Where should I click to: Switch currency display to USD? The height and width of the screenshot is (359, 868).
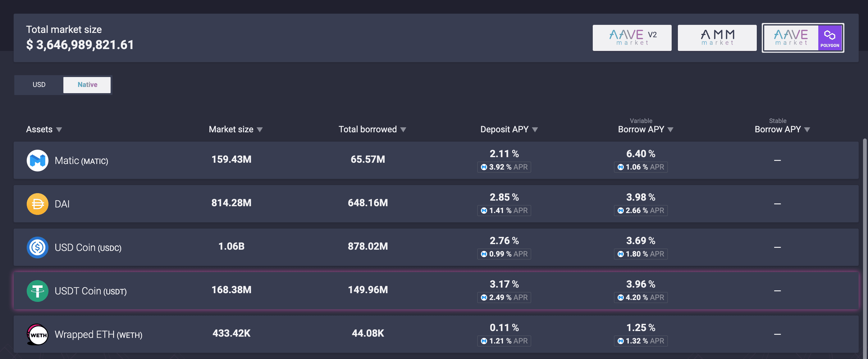pos(39,84)
